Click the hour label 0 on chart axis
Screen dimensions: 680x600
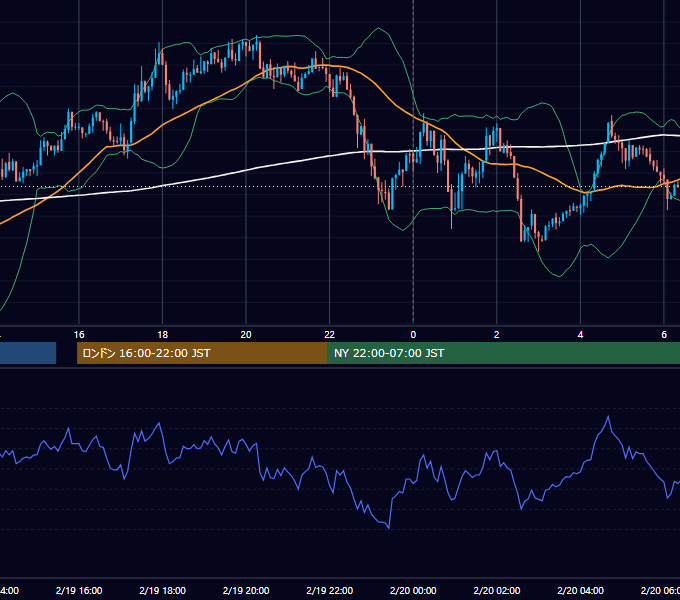tap(413, 335)
